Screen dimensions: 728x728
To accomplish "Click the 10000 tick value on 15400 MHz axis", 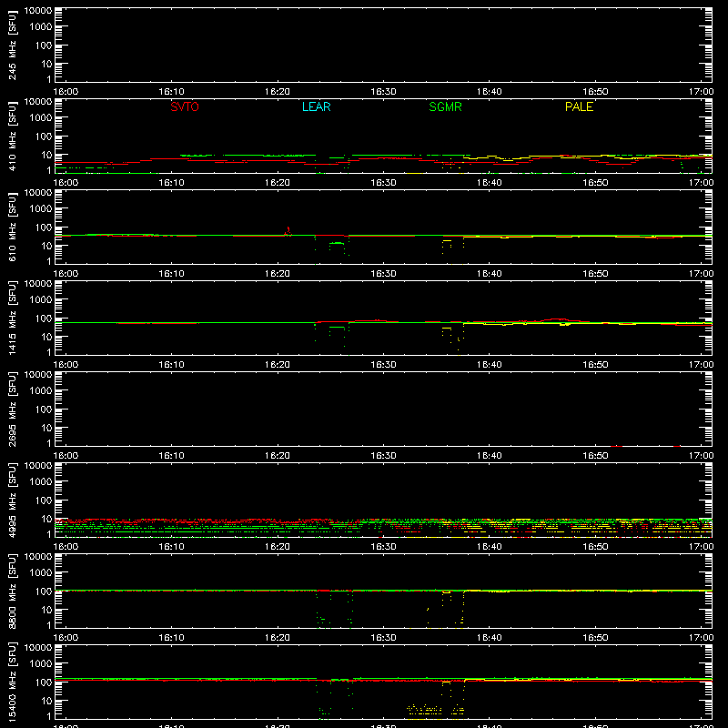I will tap(38, 648).
